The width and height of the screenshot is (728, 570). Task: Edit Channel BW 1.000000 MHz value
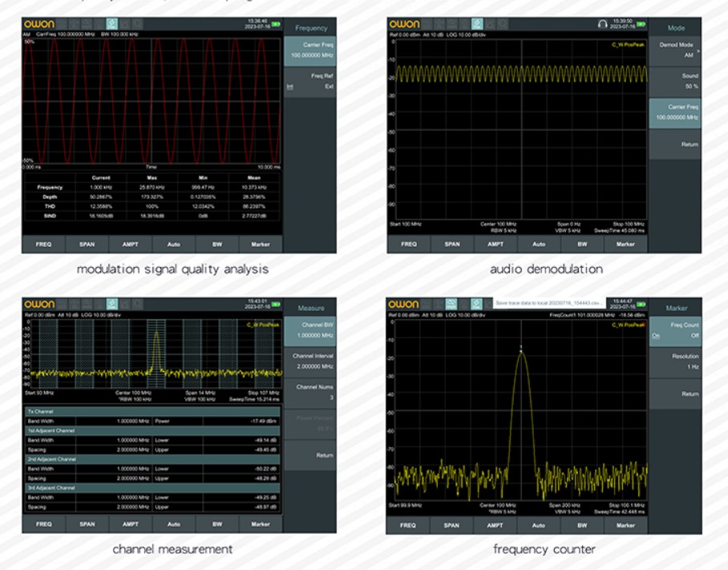coord(310,331)
